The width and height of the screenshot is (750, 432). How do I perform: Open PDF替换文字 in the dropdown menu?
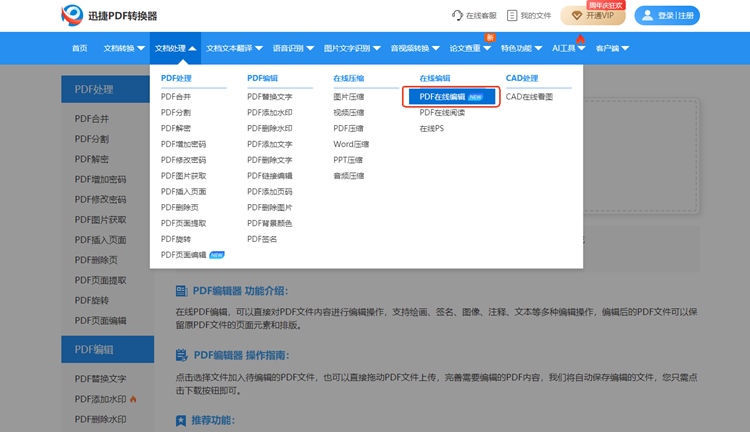(269, 97)
